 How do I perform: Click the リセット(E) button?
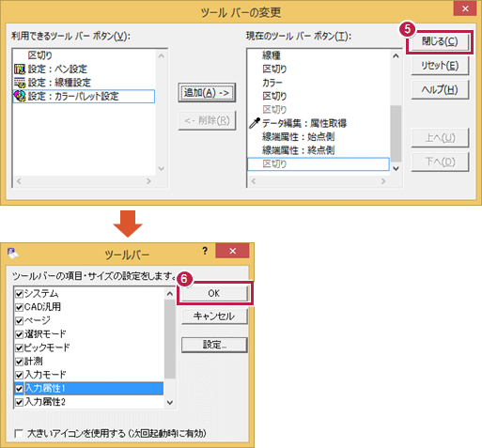(440, 66)
